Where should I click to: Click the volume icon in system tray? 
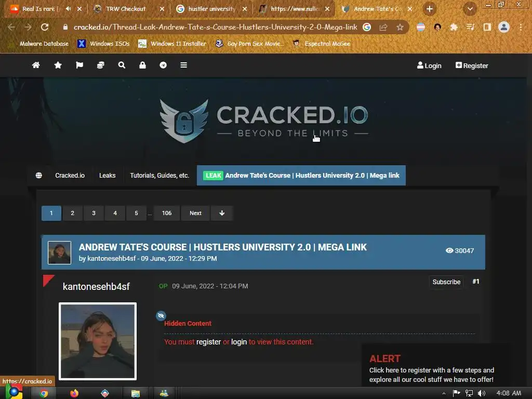481,393
